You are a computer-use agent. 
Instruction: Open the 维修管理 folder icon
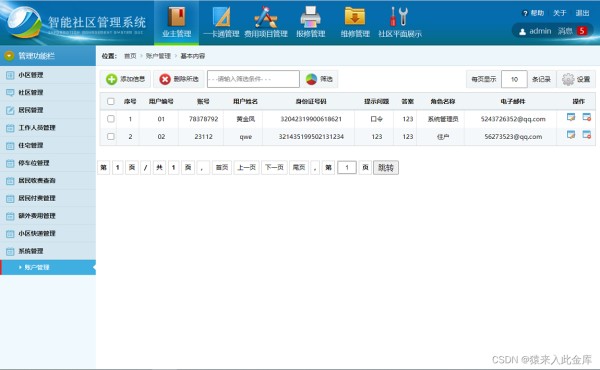355,17
